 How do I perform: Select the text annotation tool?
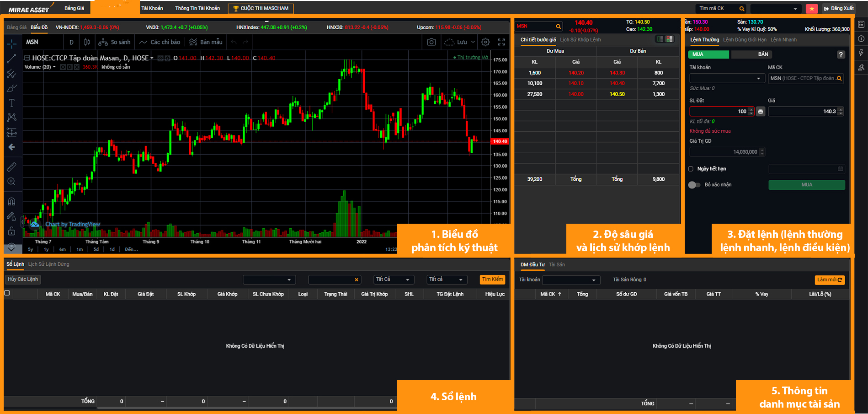point(11,102)
